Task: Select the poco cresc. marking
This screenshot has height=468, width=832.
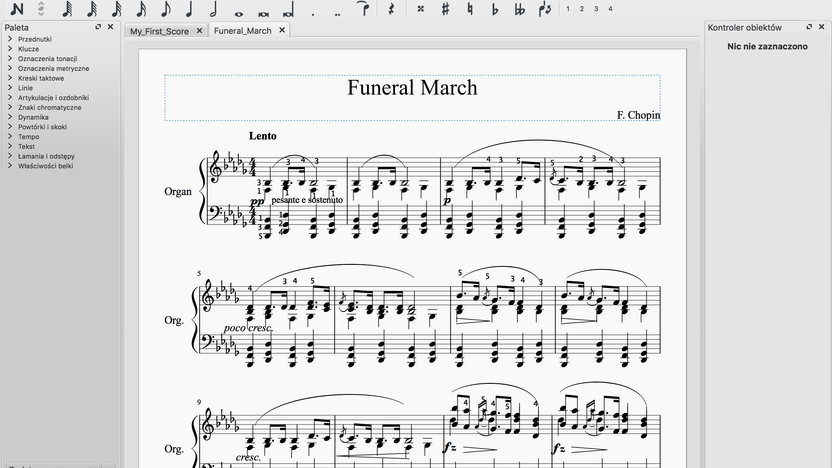Action: tap(248, 328)
